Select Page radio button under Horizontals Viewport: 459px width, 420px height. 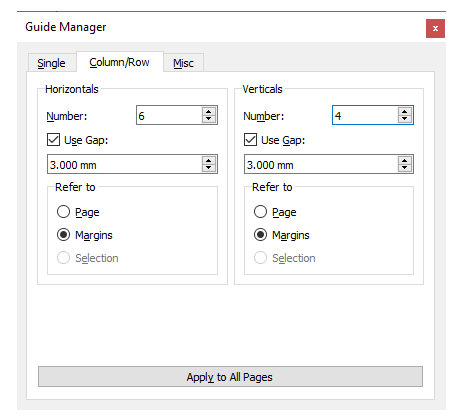[63, 212]
